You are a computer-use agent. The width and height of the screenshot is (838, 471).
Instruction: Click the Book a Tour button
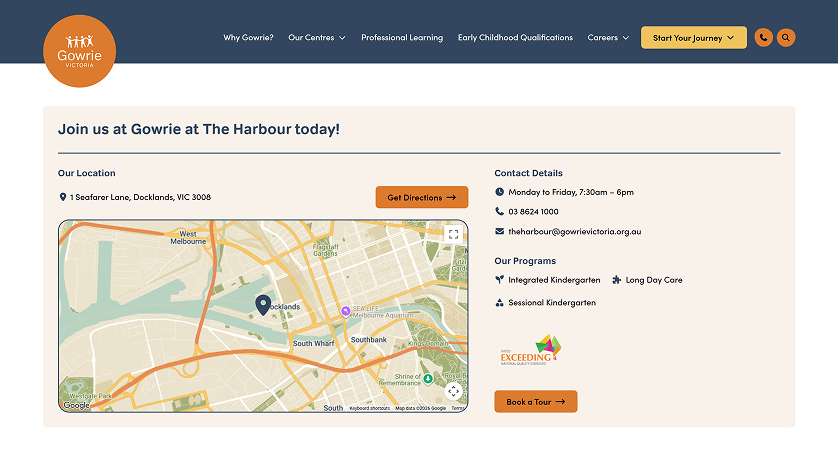point(536,401)
